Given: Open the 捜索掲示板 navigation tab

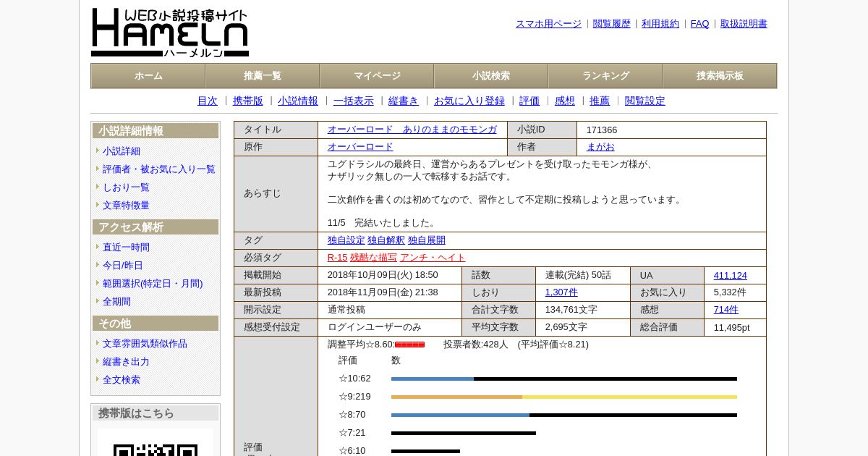Looking at the screenshot, I should click(720, 76).
